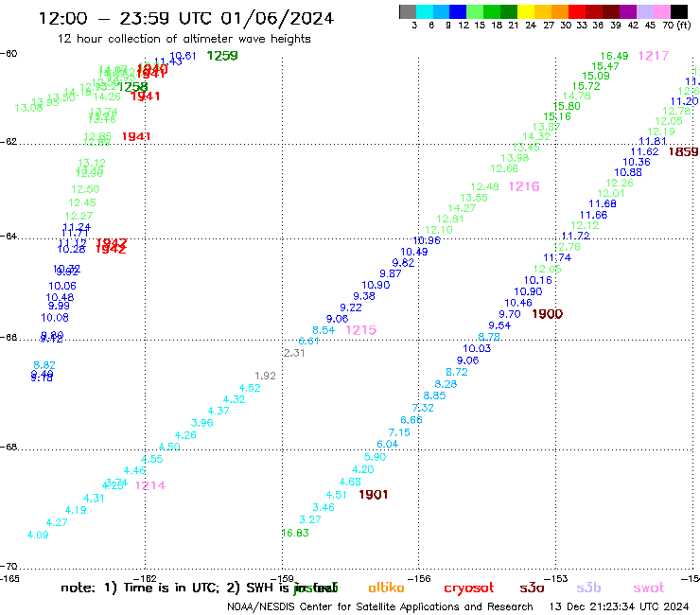Click the 'altika' satellite legend label
Image resolution: width=700 pixels, height=615 pixels.
(386, 588)
